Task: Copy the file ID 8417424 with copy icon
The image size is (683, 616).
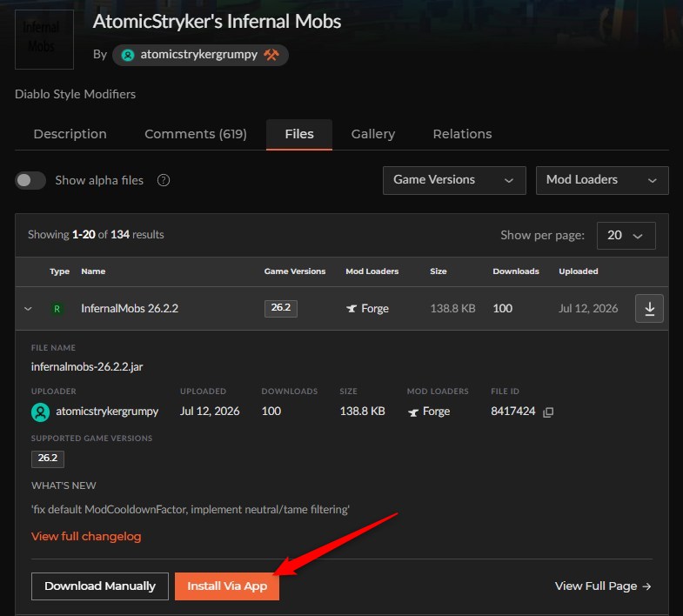Action: [x=548, y=412]
